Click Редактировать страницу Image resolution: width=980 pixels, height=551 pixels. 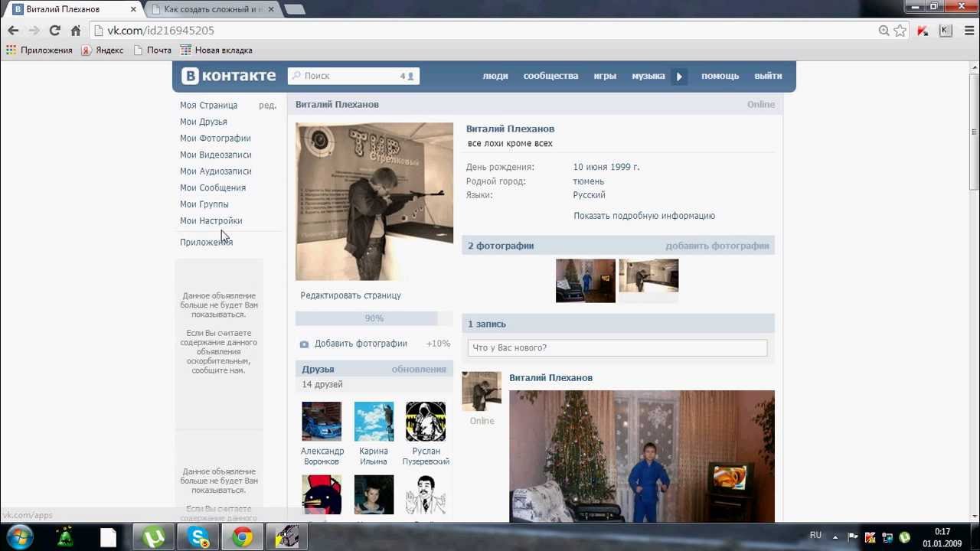pyautogui.click(x=351, y=295)
